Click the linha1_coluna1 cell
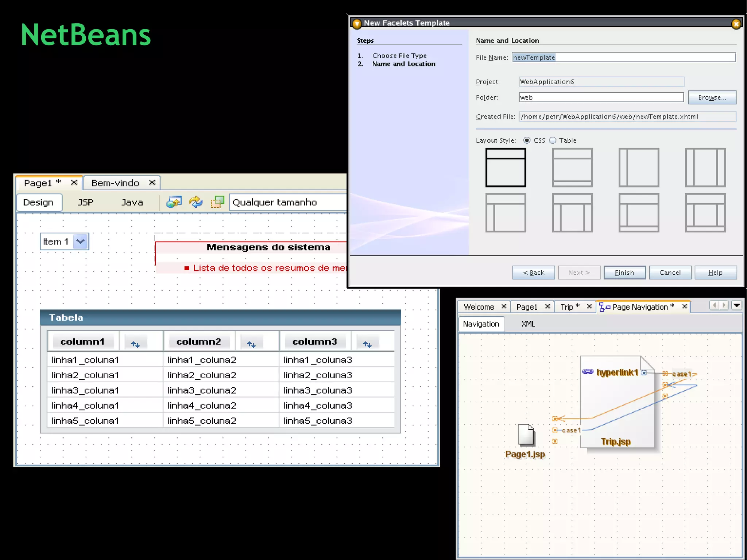Screen dimensions: 747x560 105,360
